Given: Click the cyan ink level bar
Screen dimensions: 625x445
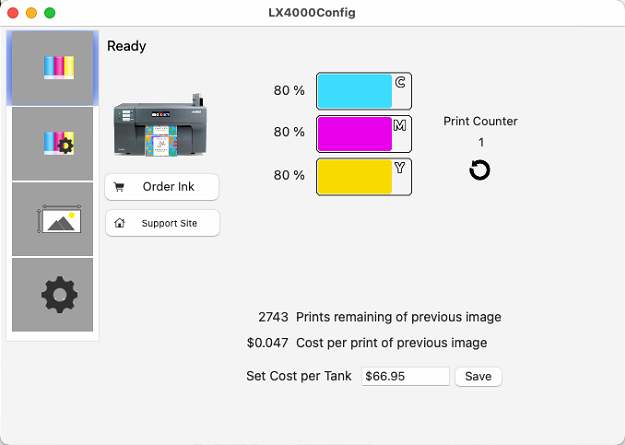Looking at the screenshot, I should (x=364, y=91).
